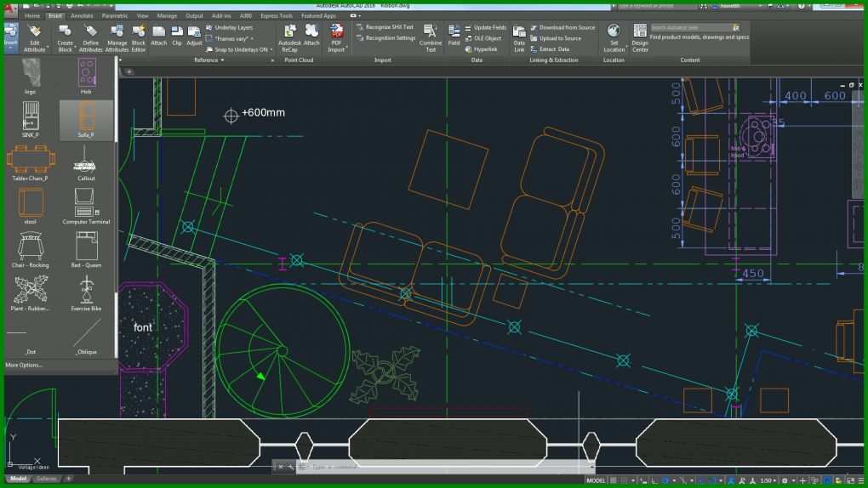Viewport: 868px width, 488px height.
Task: Switch to the Annotate ribbon tab
Action: coord(82,16)
